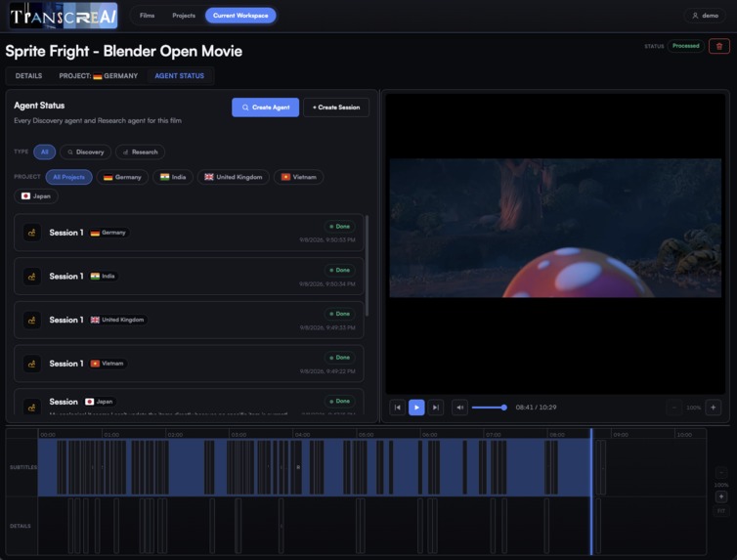Click Done badge on Vietnam session

click(x=339, y=358)
